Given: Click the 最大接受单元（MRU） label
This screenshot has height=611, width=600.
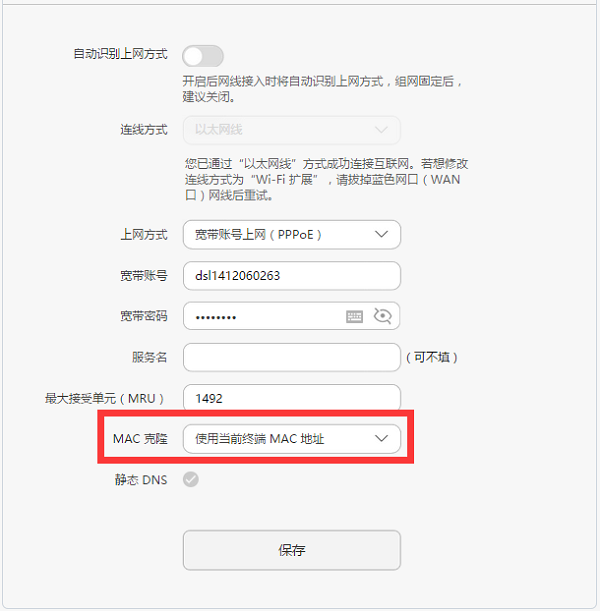Looking at the screenshot, I should 104,398.
